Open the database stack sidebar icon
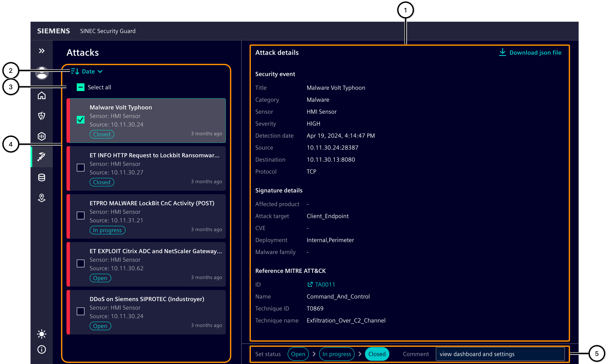This screenshot has height=364, width=607. click(42, 177)
